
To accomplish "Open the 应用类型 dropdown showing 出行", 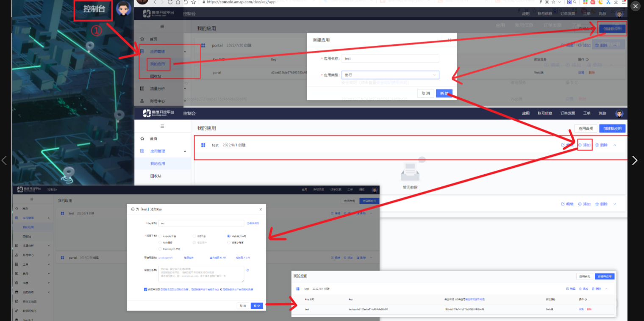I will [390, 75].
